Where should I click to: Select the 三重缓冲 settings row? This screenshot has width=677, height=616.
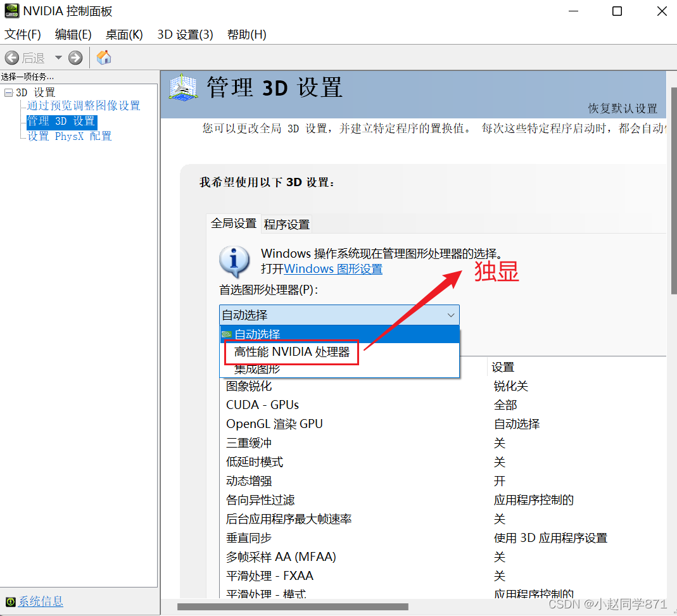pos(443,443)
